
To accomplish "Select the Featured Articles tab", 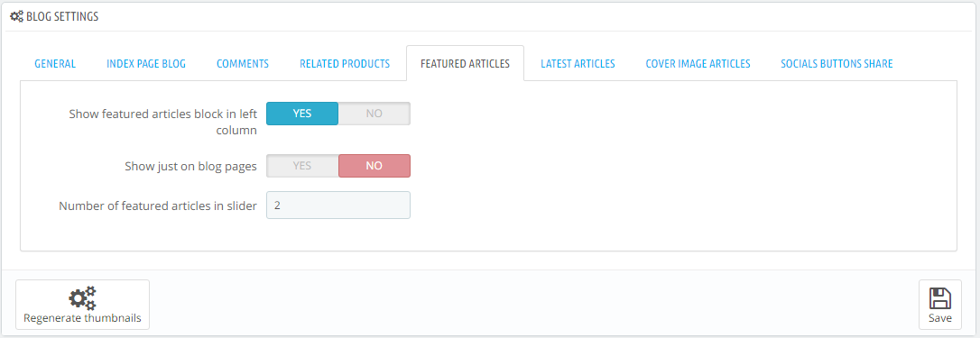I will [x=465, y=64].
